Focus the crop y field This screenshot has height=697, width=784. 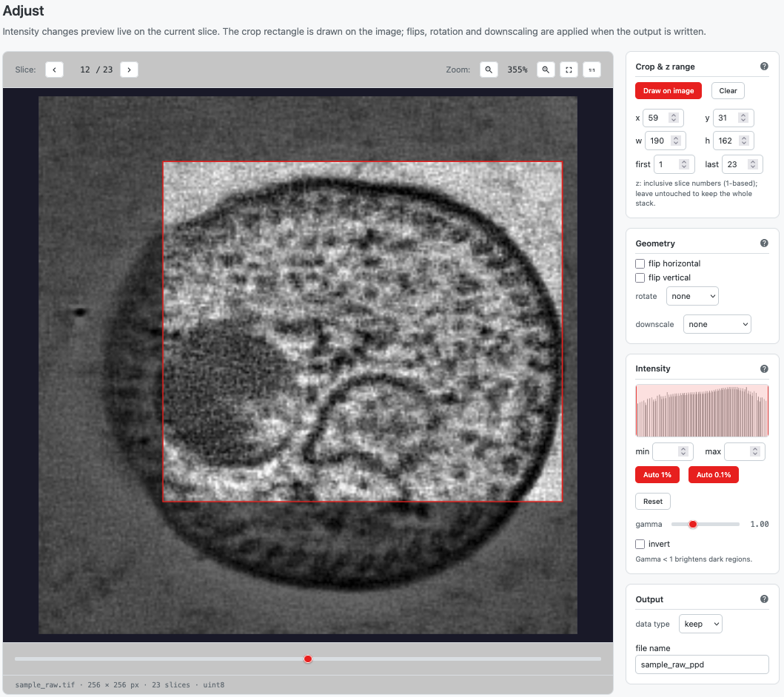click(733, 118)
